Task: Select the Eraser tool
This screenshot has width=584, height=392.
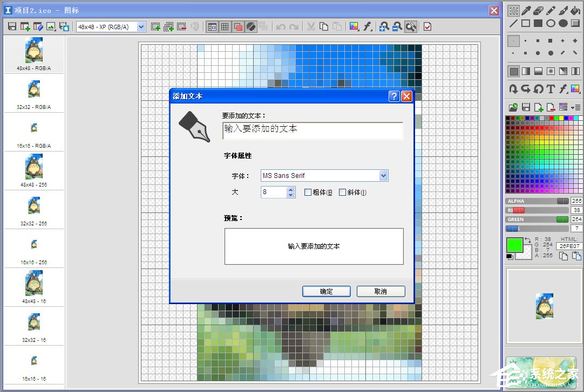Action: pos(538,10)
